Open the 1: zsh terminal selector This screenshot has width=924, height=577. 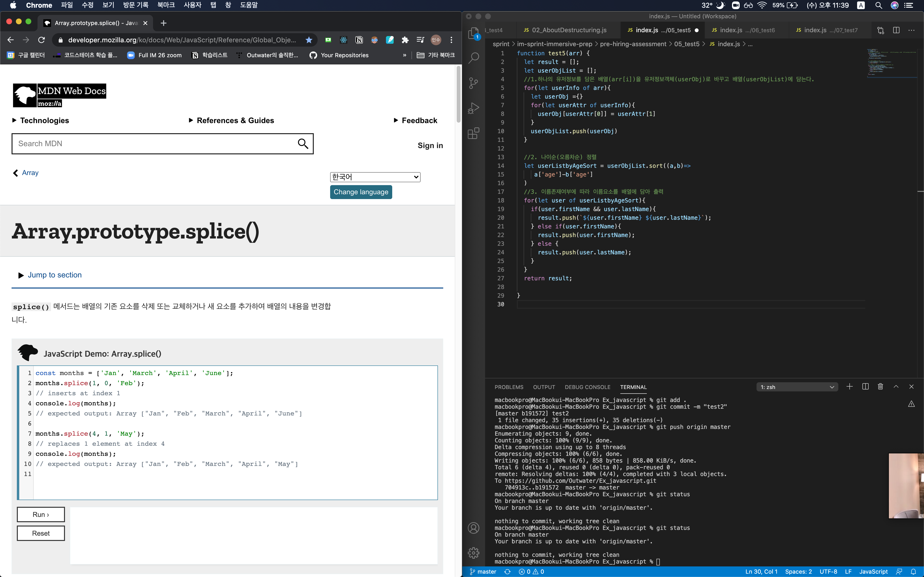[797, 387]
